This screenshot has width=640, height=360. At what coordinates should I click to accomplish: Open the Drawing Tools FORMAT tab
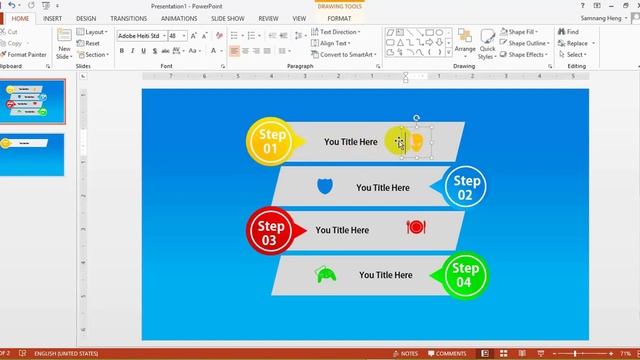pos(339,18)
